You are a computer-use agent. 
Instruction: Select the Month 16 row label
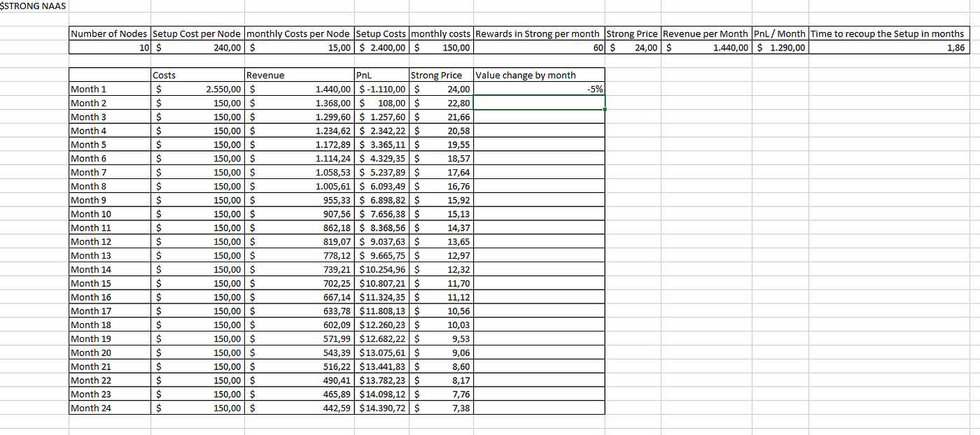pos(110,297)
